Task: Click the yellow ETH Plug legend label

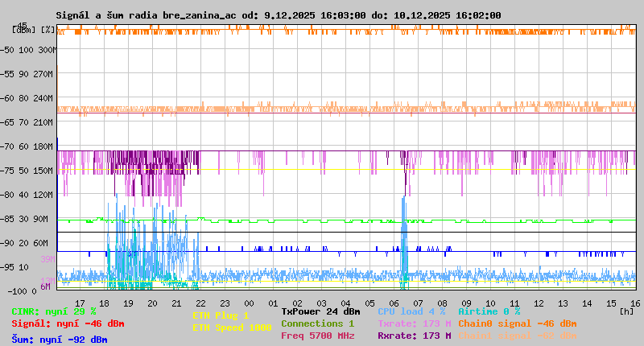Action: coord(221,315)
